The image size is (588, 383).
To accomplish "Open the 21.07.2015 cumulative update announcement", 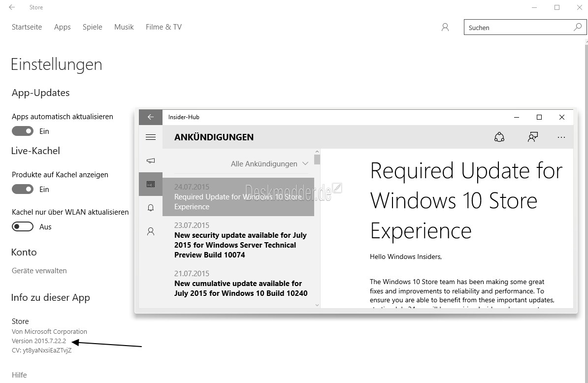I will [x=241, y=284].
